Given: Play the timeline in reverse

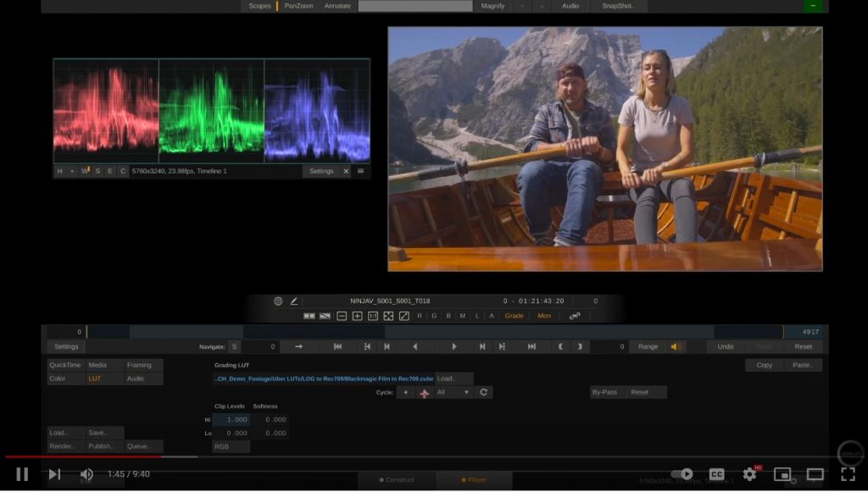Looking at the screenshot, I should click(415, 347).
